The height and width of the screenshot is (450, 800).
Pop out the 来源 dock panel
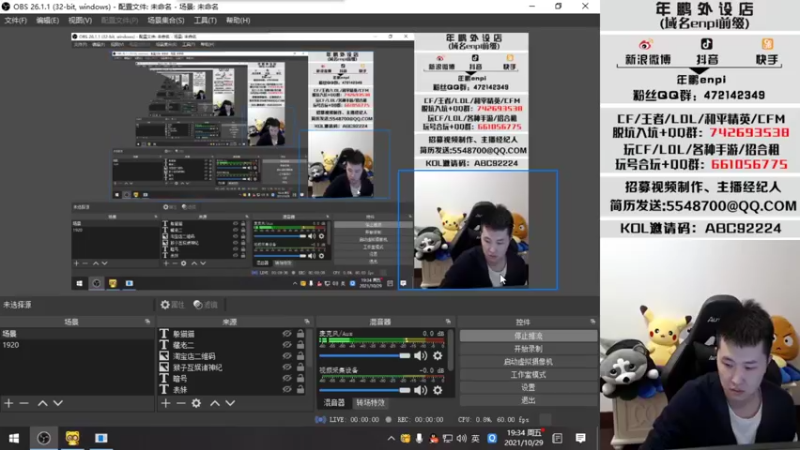pyautogui.click(x=307, y=321)
